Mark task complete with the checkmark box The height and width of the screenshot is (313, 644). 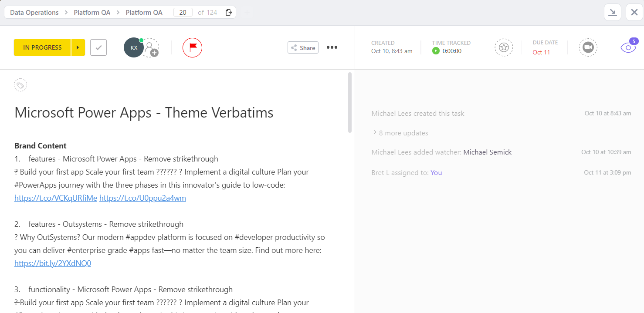point(98,47)
